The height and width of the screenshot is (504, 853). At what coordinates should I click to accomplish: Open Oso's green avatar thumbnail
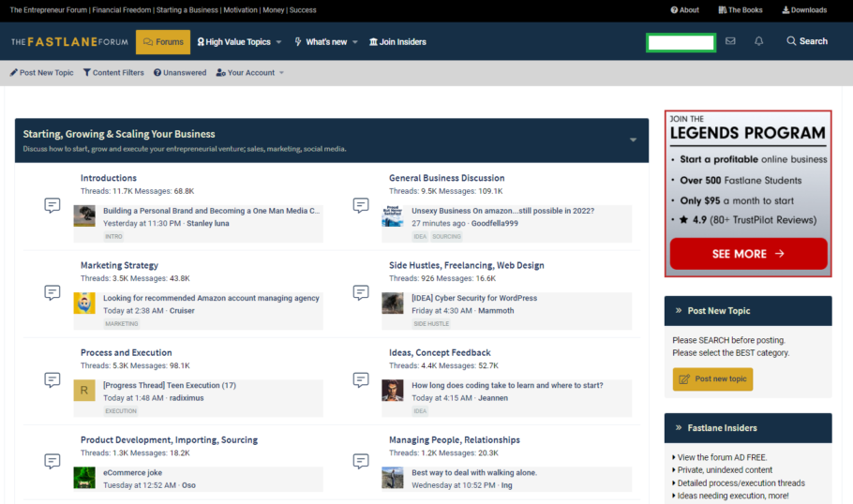[84, 478]
